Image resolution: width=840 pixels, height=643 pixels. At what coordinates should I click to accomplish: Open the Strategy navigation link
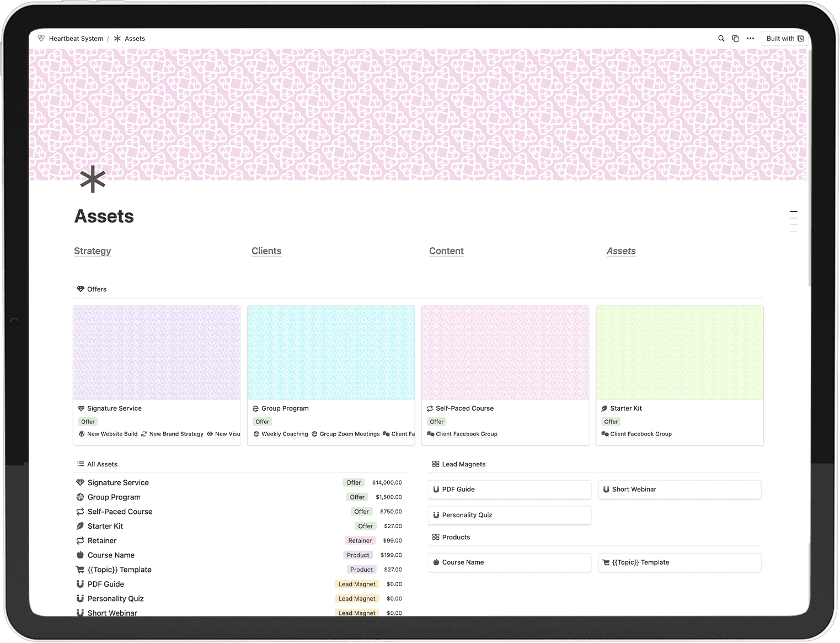(93, 251)
